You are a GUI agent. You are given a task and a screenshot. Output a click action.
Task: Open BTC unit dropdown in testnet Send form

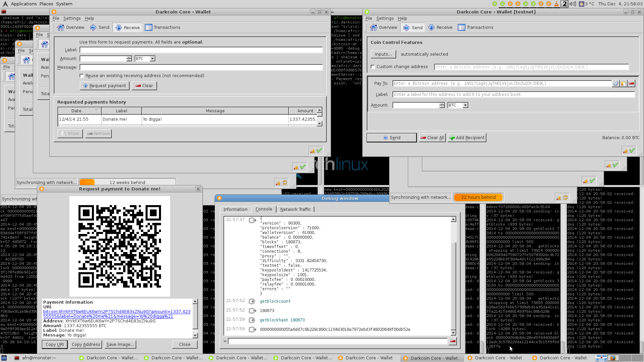(458, 105)
